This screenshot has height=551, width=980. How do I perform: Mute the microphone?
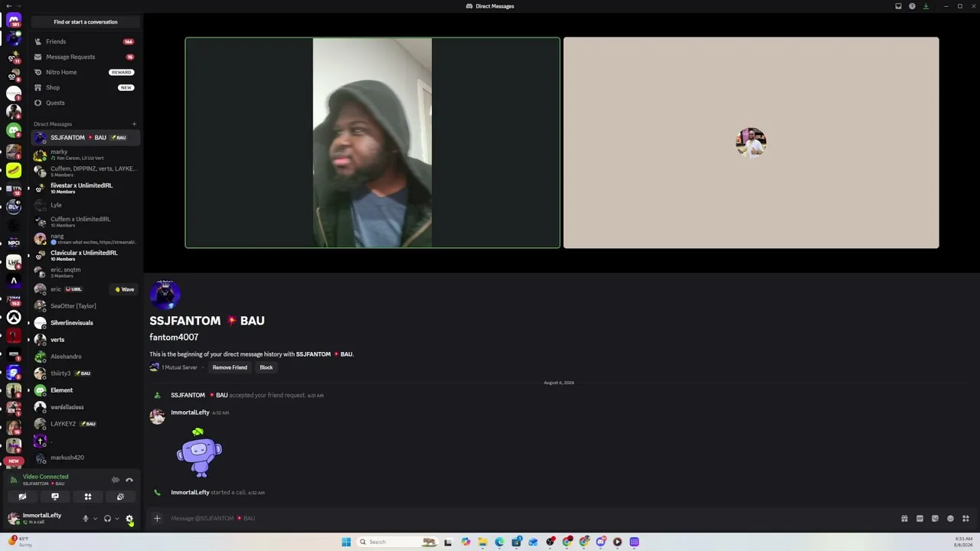pos(86,519)
